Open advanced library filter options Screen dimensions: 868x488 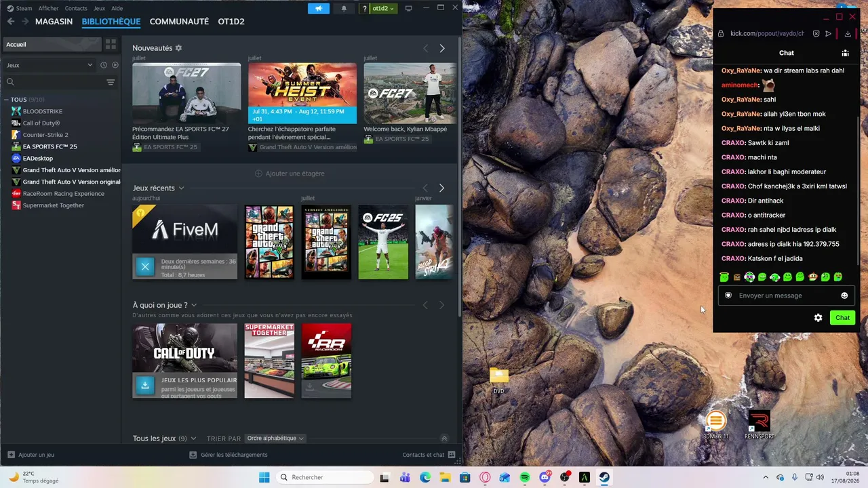(111, 82)
